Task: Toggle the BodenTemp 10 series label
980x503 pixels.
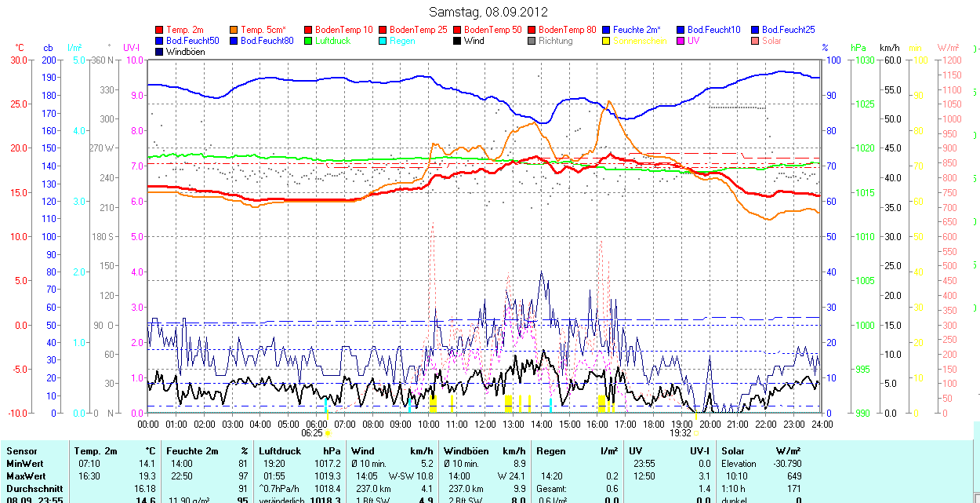Action: [343, 30]
